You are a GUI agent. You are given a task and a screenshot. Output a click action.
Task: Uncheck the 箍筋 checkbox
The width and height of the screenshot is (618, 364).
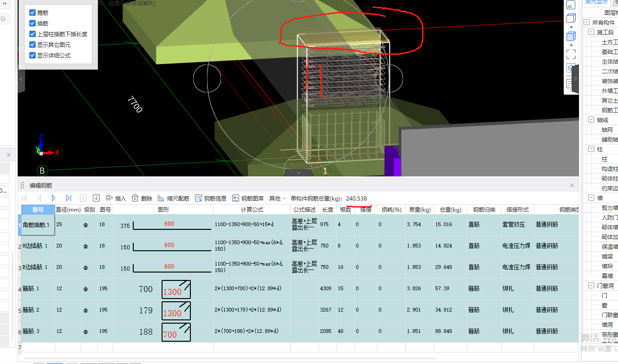click(x=33, y=13)
